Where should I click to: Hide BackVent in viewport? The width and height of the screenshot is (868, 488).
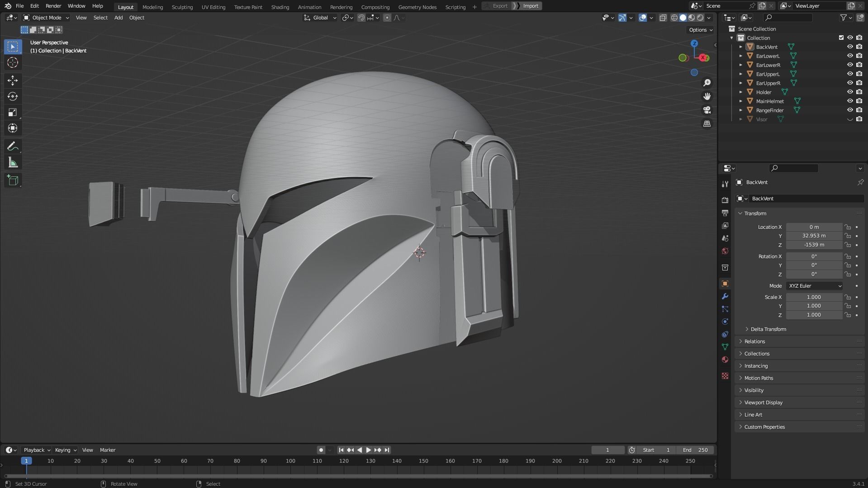pyautogui.click(x=850, y=47)
